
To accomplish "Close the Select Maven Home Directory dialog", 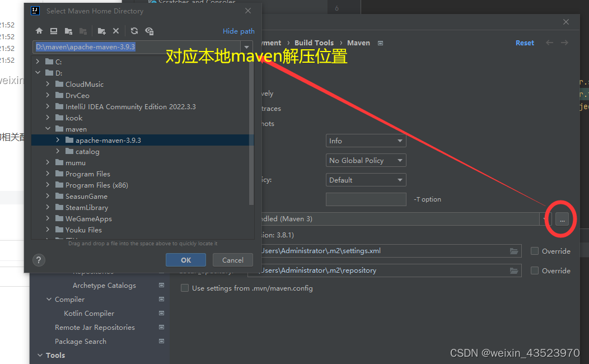I will coord(248,11).
